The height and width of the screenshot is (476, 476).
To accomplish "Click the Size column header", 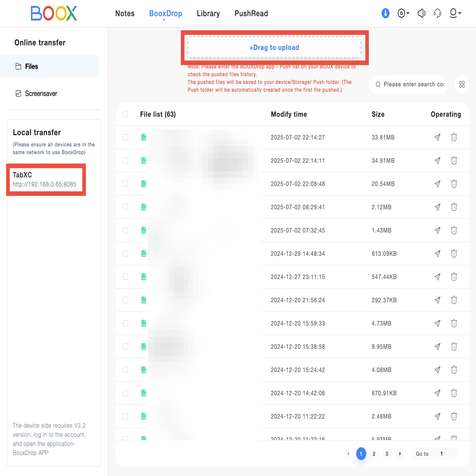I will (x=378, y=114).
